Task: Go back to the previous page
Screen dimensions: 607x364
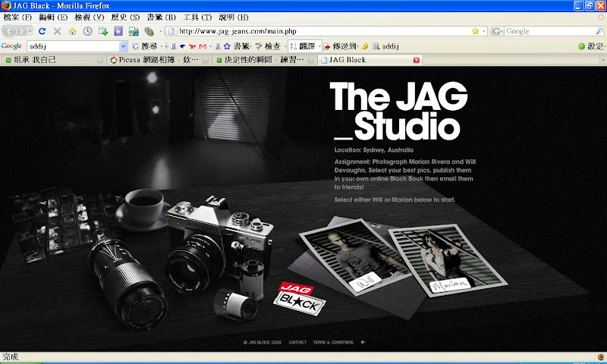Action: [10, 31]
